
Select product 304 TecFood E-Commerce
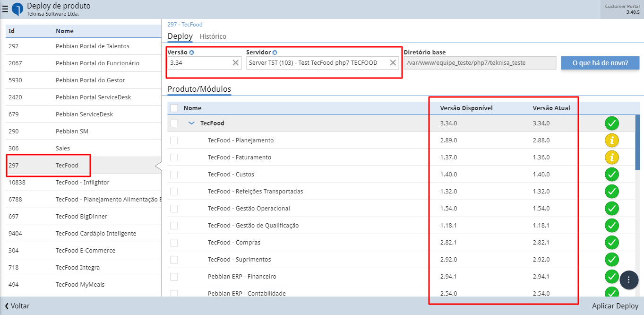(84, 251)
